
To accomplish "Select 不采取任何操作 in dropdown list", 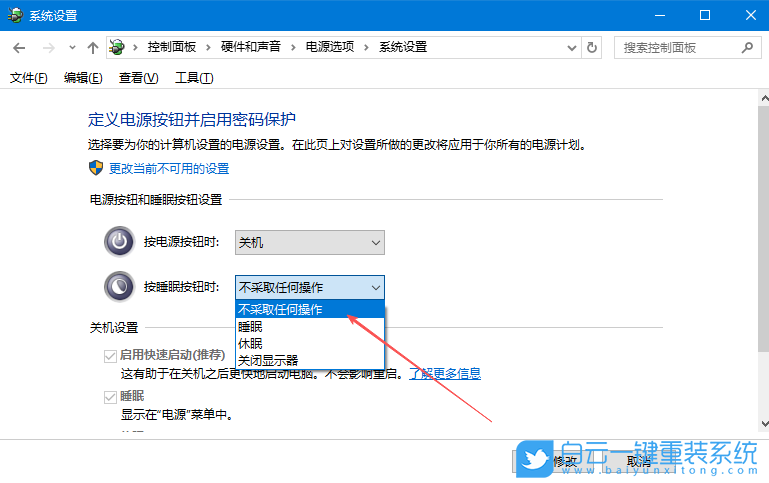I will click(x=310, y=309).
